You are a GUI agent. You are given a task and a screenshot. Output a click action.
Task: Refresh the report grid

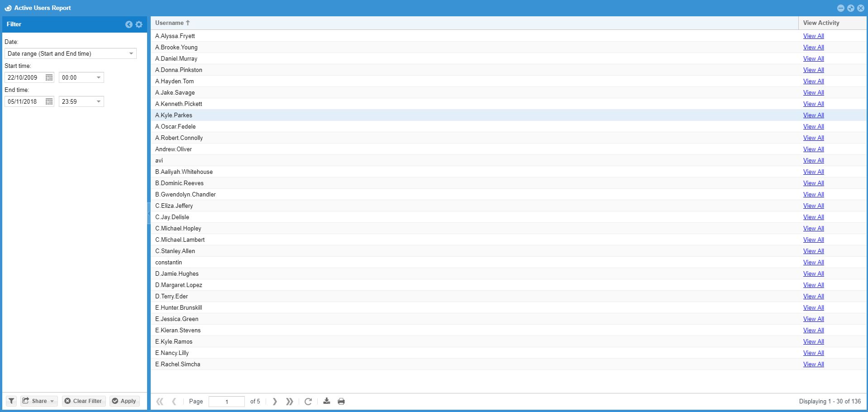308,401
